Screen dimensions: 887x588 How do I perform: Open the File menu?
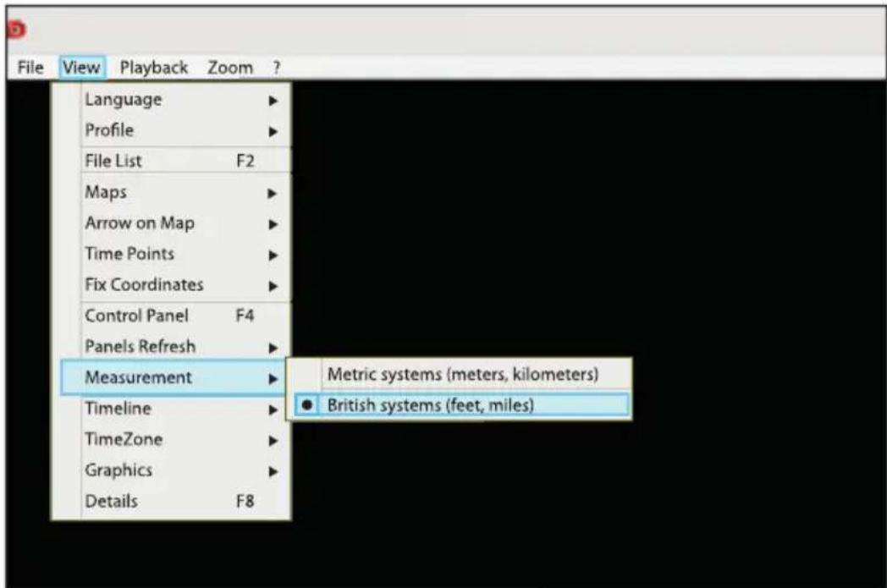click(x=30, y=68)
